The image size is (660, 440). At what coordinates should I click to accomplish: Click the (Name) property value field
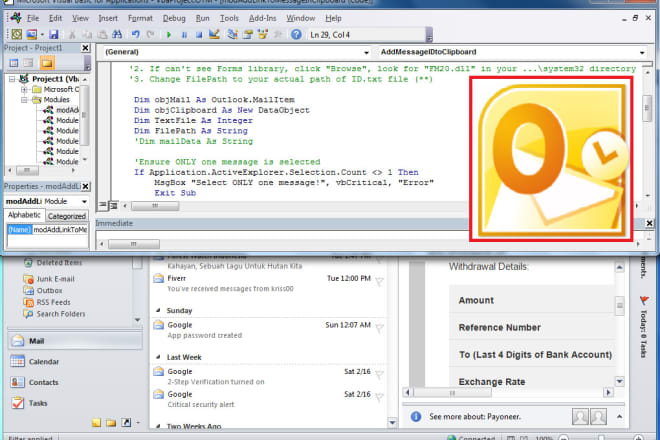60,230
